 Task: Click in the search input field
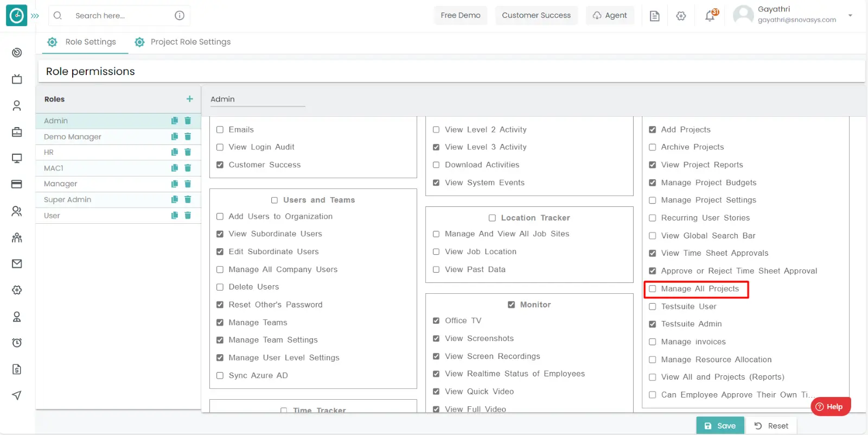coord(119,16)
